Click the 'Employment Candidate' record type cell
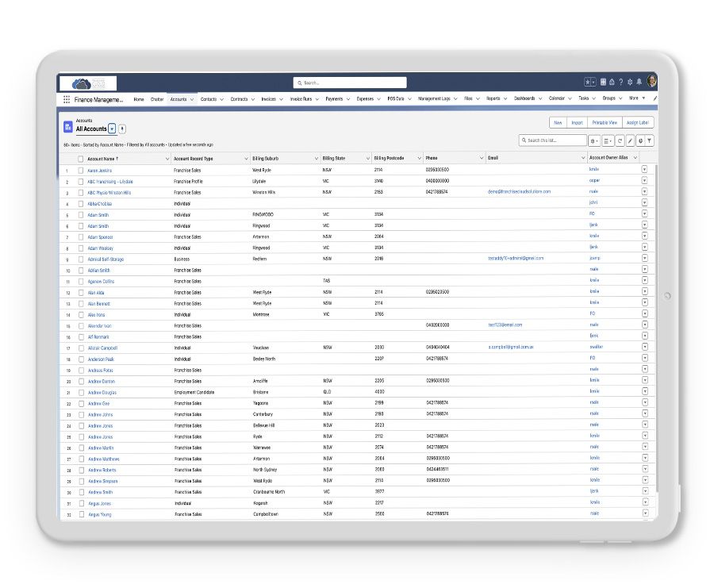This screenshot has height=588, width=714. coord(194,392)
